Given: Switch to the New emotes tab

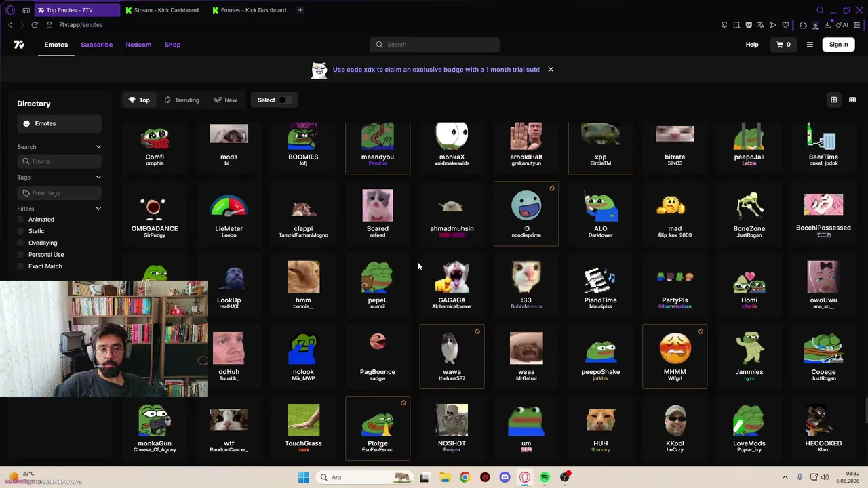Looking at the screenshot, I should 225,100.
